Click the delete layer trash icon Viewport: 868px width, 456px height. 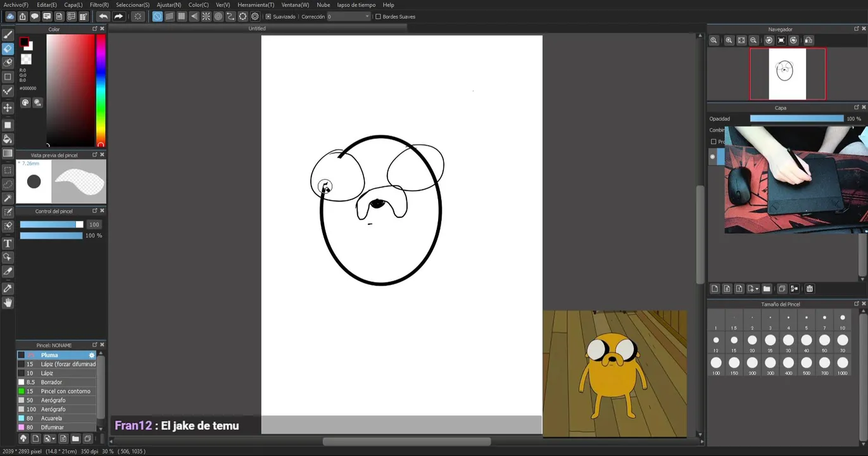(809, 289)
